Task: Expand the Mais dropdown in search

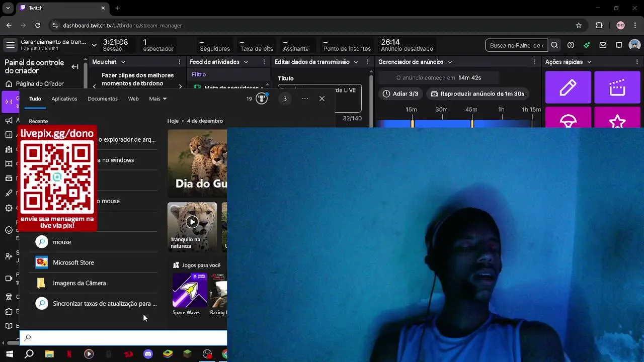Action: click(158, 99)
